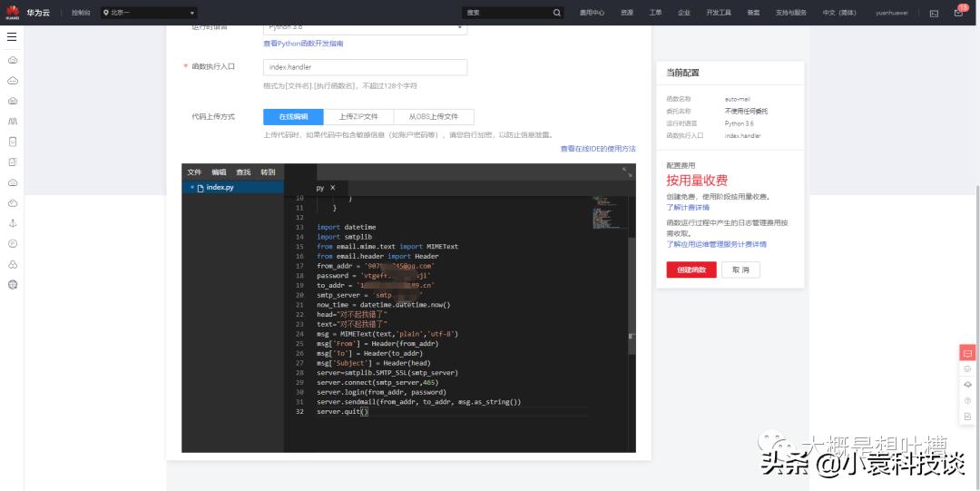This screenshot has width=980, height=491.
Task: Open 工单 in the top bar
Action: (x=655, y=13)
